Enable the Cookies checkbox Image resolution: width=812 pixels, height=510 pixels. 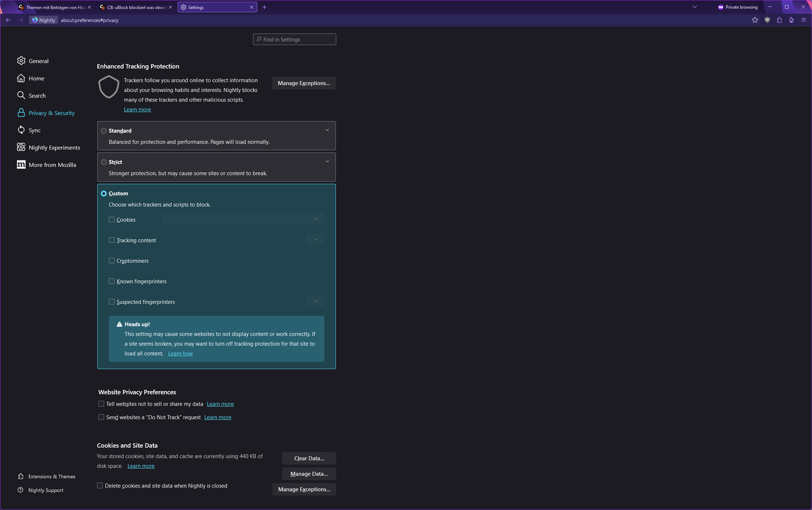point(112,219)
